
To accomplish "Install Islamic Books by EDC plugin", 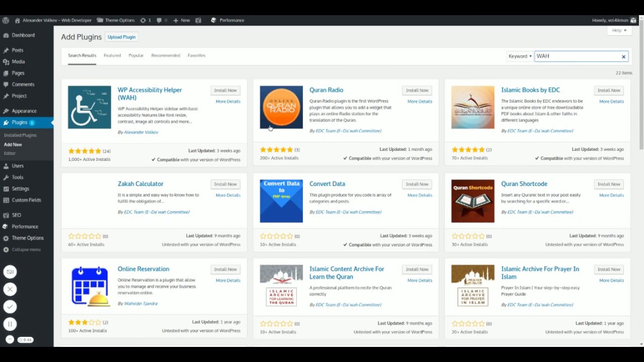I will [609, 90].
